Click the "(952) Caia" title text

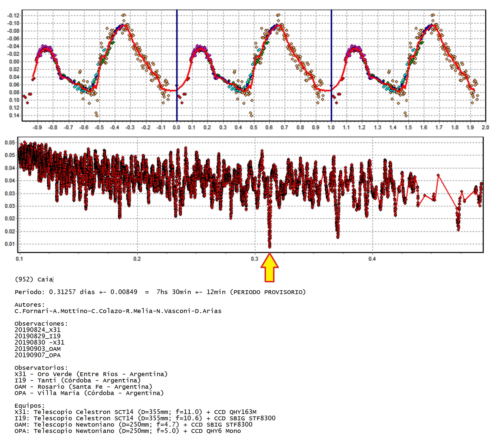click(x=34, y=279)
